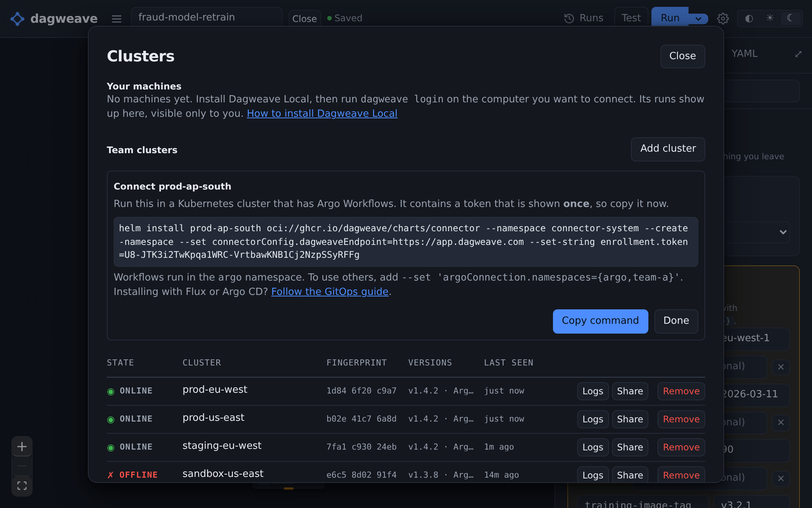Click the OFFLINE status of sandbox-us-east
The width and height of the screenshot is (812, 508).
click(133, 475)
